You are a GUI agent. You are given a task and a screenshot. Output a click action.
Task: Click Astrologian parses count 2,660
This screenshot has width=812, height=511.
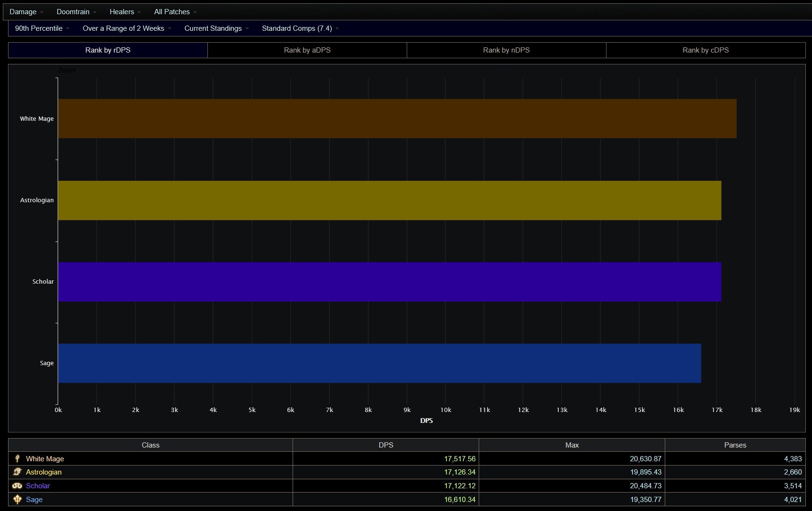pyautogui.click(x=793, y=472)
